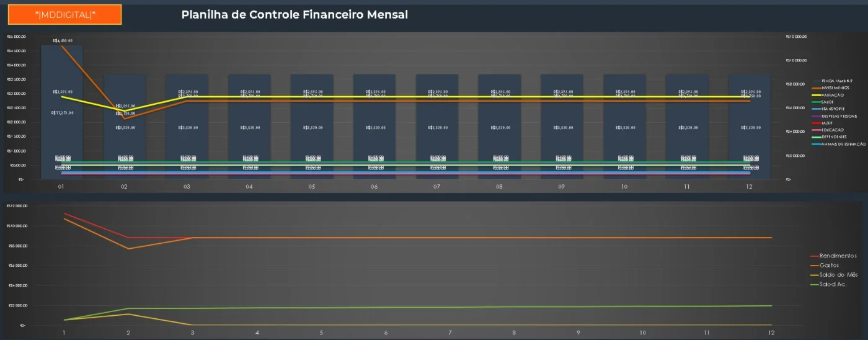Click axis label 01 under upper chart

pos(61,186)
